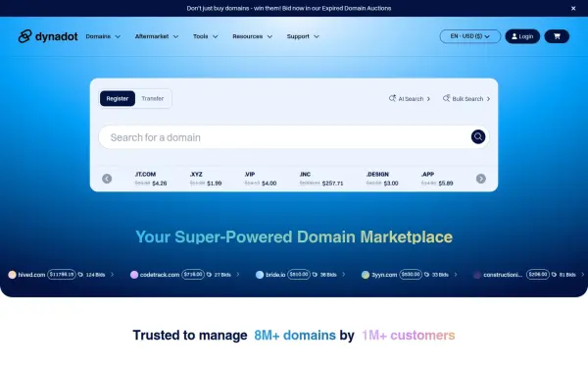
Task: Click the bride.io price badge
Action: pos(299,275)
